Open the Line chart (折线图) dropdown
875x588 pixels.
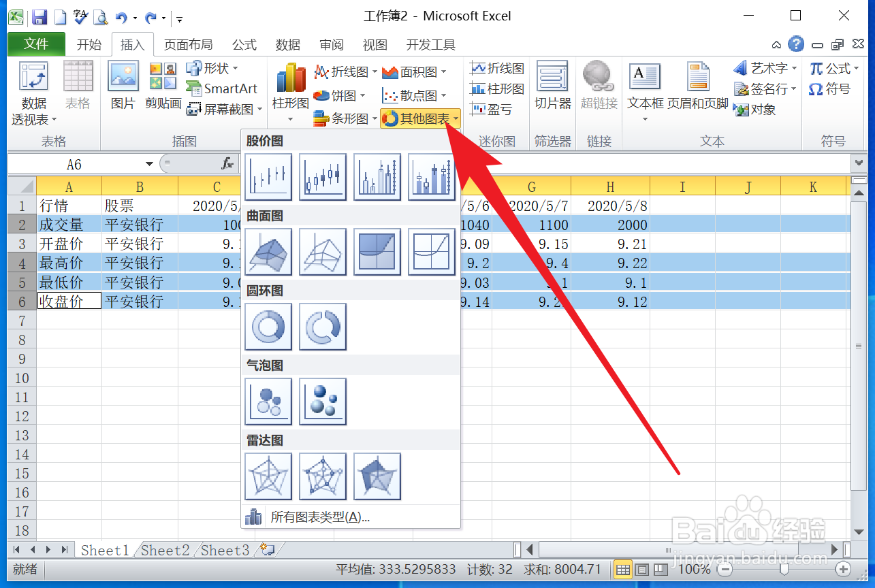[346, 71]
